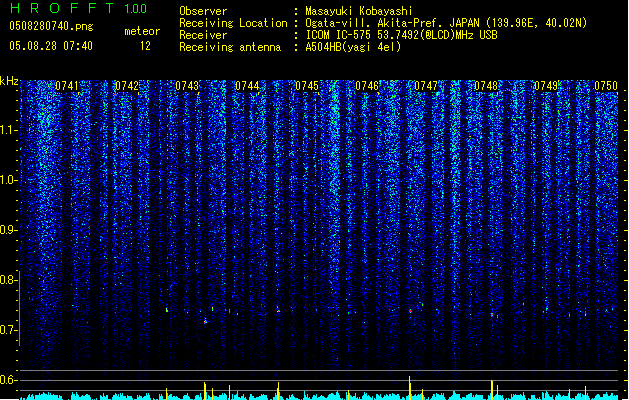Click the 0748 time marker
This screenshot has height=400, width=629.
coord(486,86)
